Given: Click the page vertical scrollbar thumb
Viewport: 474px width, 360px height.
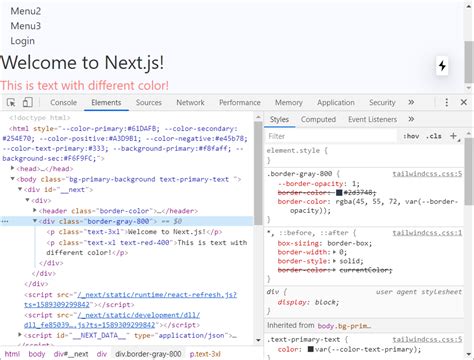Looking at the screenshot, I should point(469,62).
